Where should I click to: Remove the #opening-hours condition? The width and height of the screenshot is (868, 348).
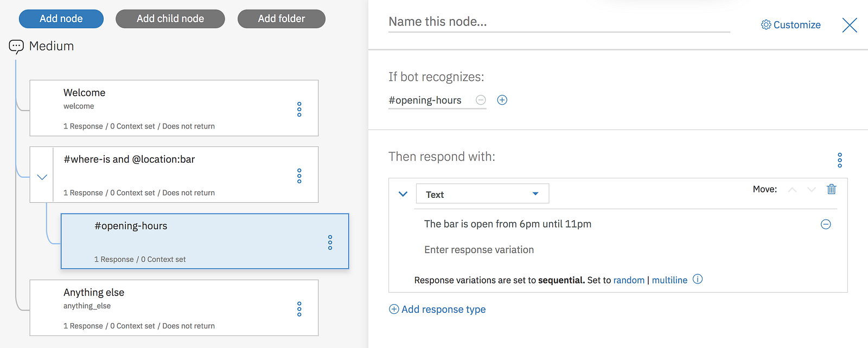point(481,100)
